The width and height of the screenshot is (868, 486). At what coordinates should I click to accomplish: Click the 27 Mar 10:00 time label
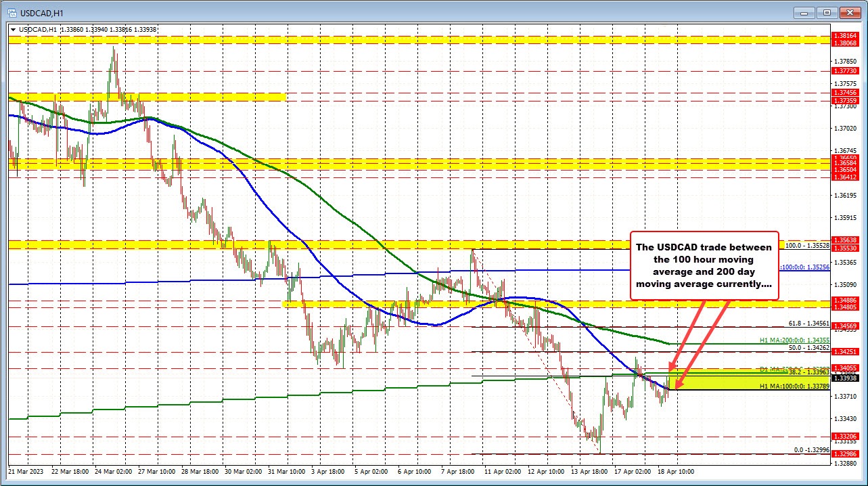[156, 470]
